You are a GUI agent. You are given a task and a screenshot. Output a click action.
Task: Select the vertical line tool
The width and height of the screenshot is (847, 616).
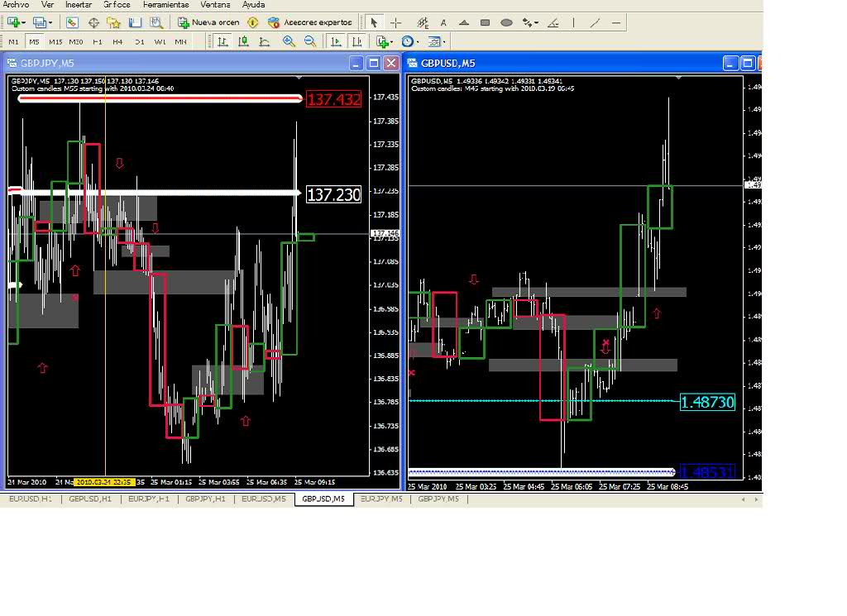point(574,22)
